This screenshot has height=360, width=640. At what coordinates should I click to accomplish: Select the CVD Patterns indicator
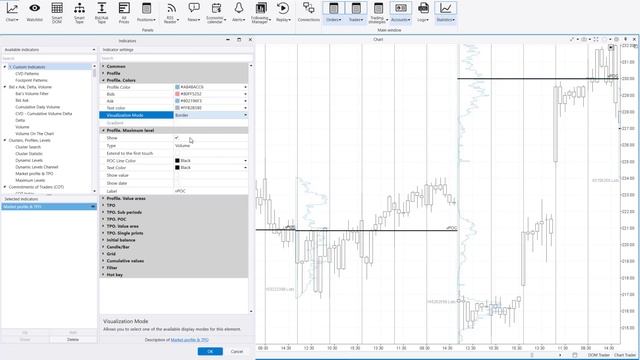tap(27, 73)
